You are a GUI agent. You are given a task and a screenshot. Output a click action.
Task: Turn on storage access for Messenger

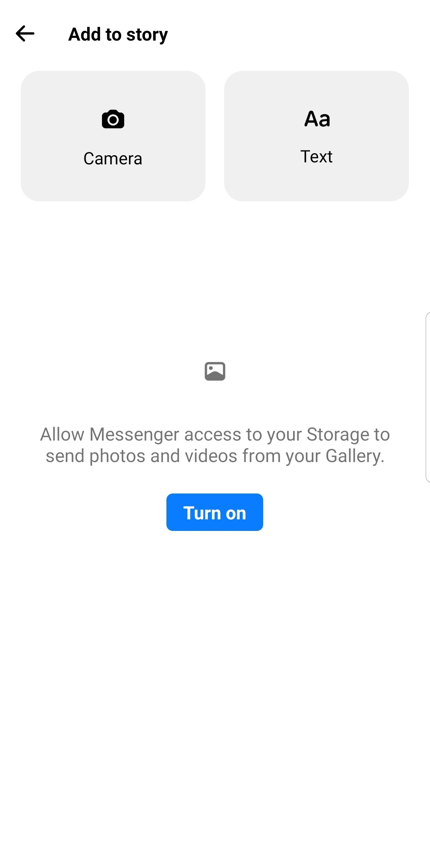click(215, 512)
